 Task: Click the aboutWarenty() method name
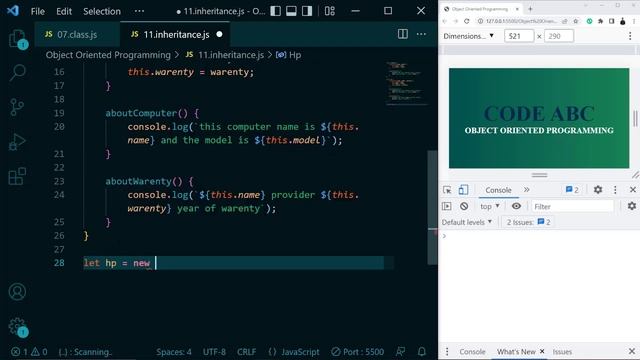point(138,181)
